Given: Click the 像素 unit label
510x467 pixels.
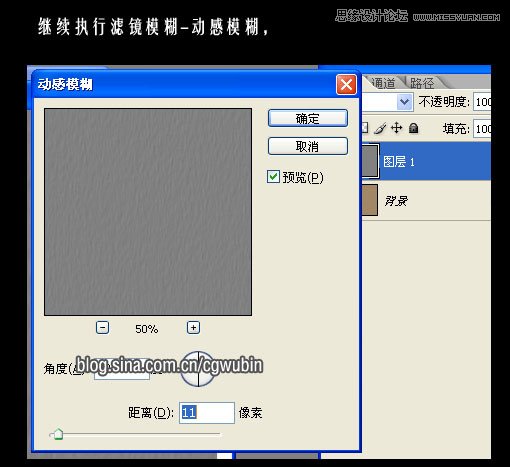Looking at the screenshot, I should pyautogui.click(x=250, y=413).
